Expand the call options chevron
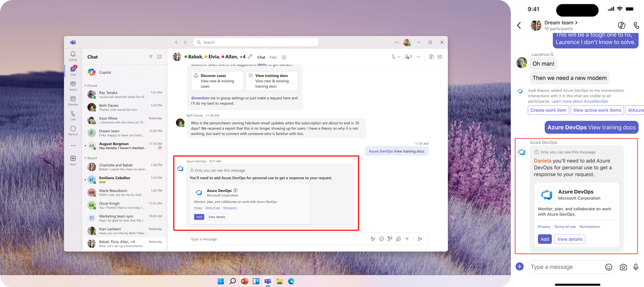 click(x=399, y=57)
